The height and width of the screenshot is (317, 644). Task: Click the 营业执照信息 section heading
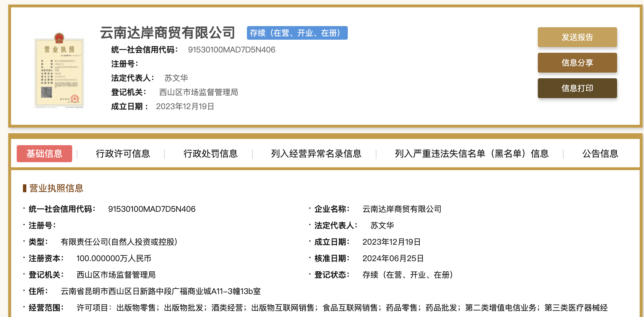point(56,188)
